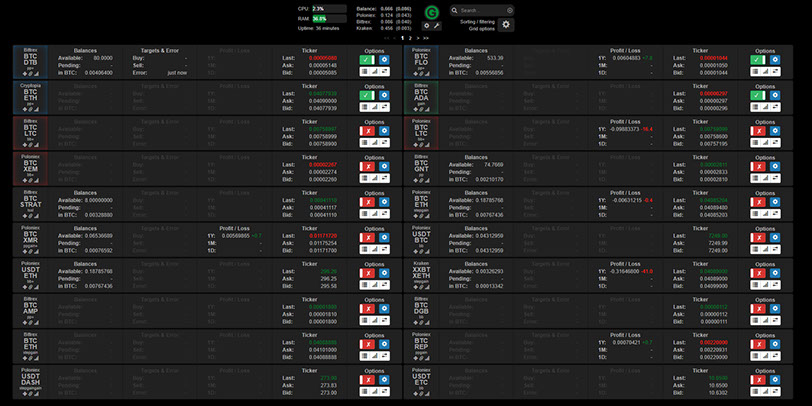This screenshot has height=406, width=812.
Task: Go to page 2 of the grid
Action: 410,38
